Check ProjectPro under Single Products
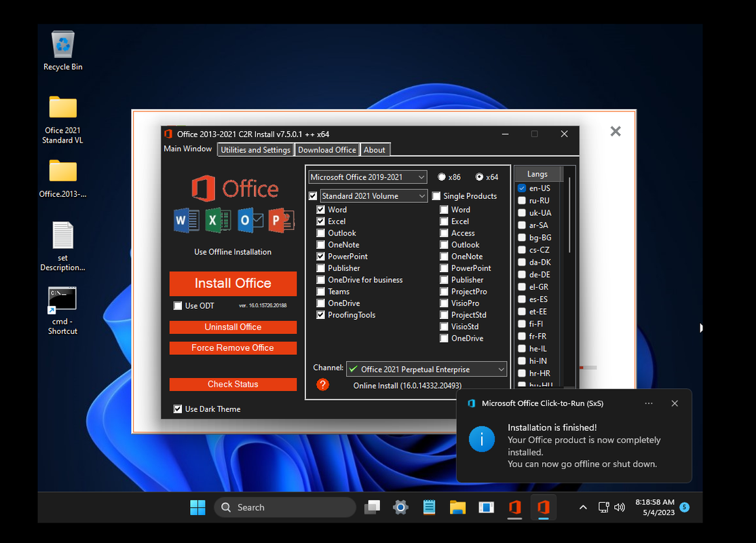 tap(444, 291)
